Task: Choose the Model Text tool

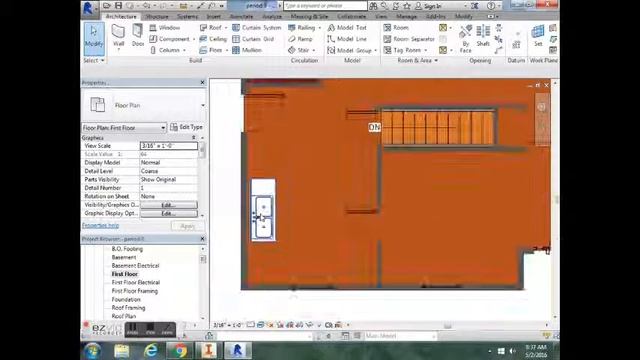Action: click(x=347, y=28)
